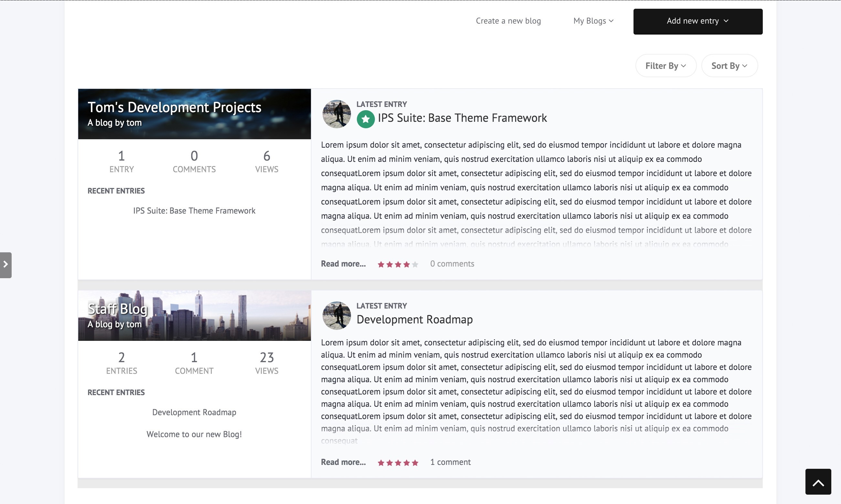This screenshot has width=841, height=504.
Task: Open Tom's Development Projects blog cover
Action: click(194, 114)
